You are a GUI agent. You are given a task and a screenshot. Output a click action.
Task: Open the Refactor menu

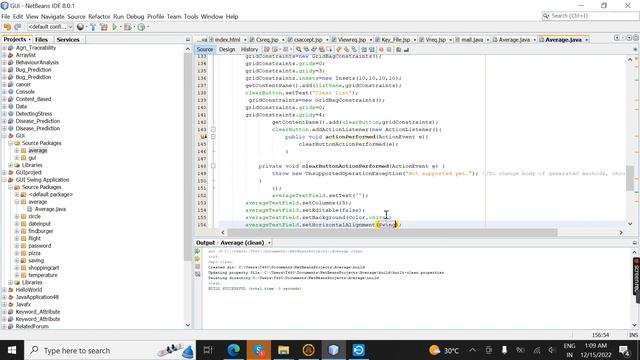coord(99,17)
